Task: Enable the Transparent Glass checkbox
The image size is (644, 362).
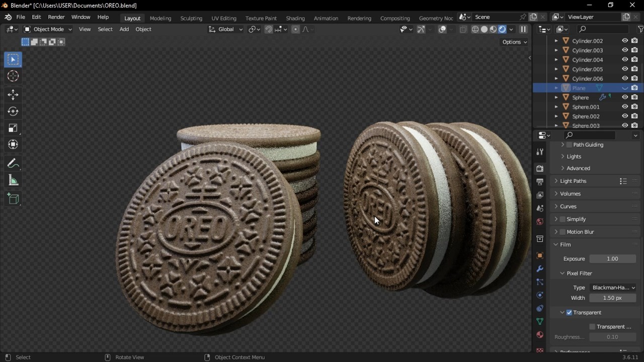Action: (592, 327)
